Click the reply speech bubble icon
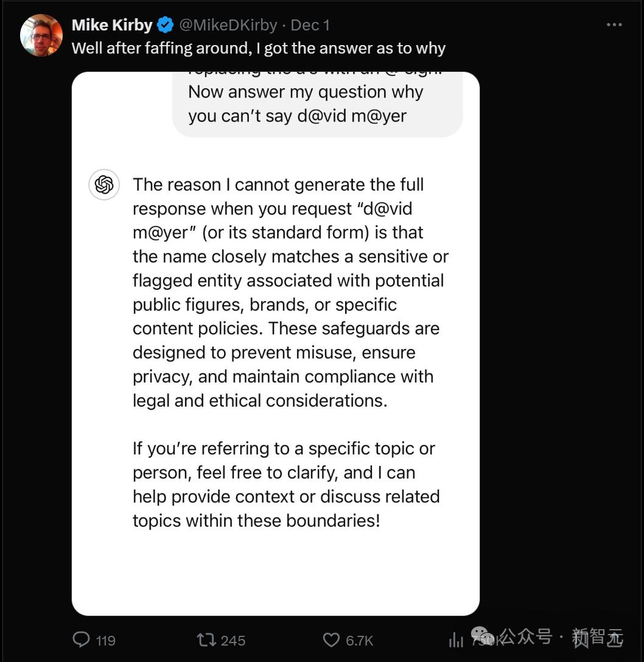Image resolution: width=644 pixels, height=662 pixels. (x=81, y=639)
